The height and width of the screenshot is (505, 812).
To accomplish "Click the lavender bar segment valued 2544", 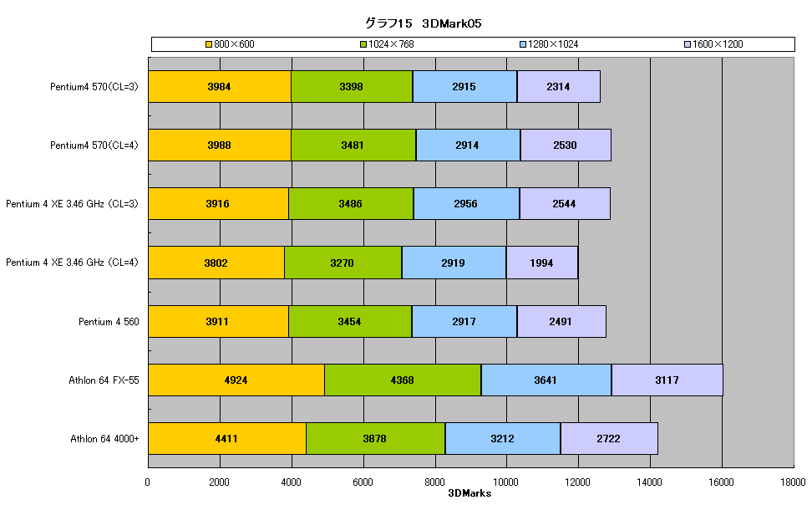I will click(x=565, y=204).
